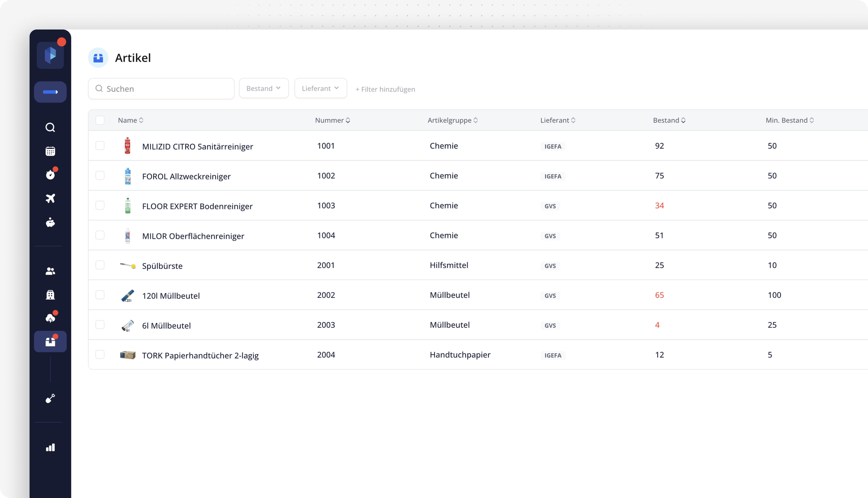
Task: Check the MILIZID CITRO Sanitärreiniger row checkbox
Action: (100, 146)
